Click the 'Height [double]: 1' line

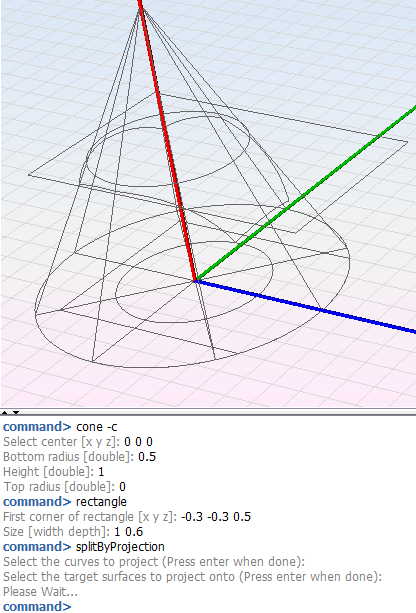54,471
